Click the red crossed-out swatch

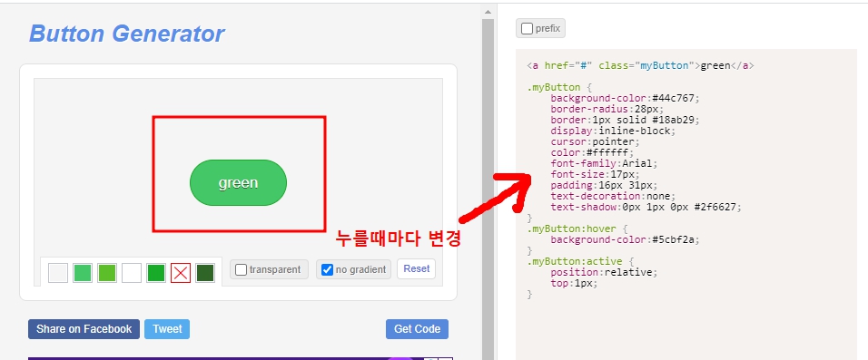click(x=181, y=273)
